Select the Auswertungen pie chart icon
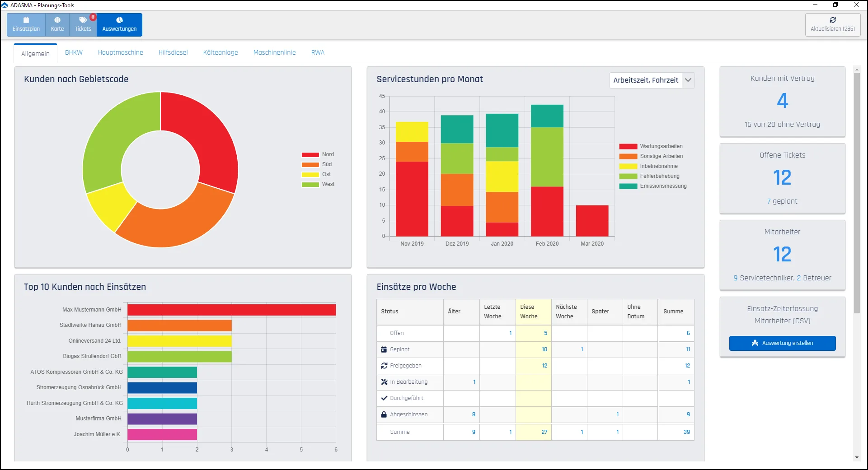Screen dimensions: 868x470 pos(119,20)
